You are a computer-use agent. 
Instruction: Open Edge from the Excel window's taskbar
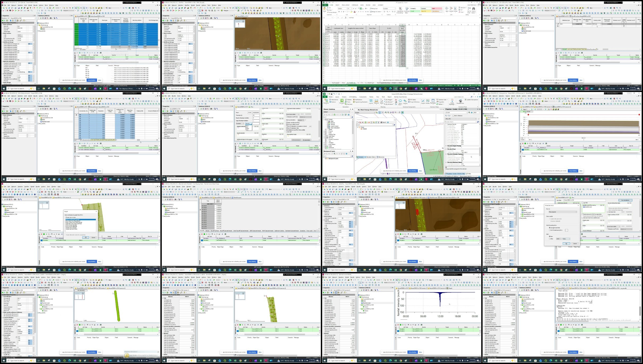pos(390,89)
